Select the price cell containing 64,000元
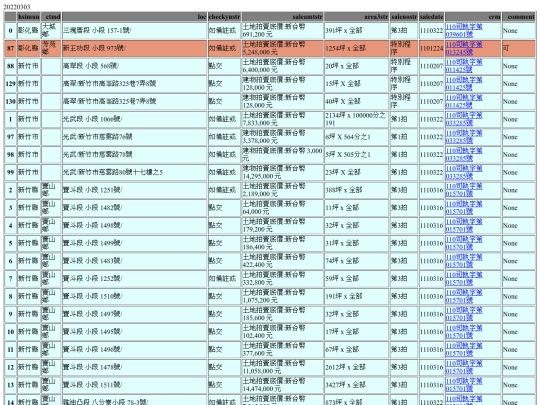 point(282,208)
